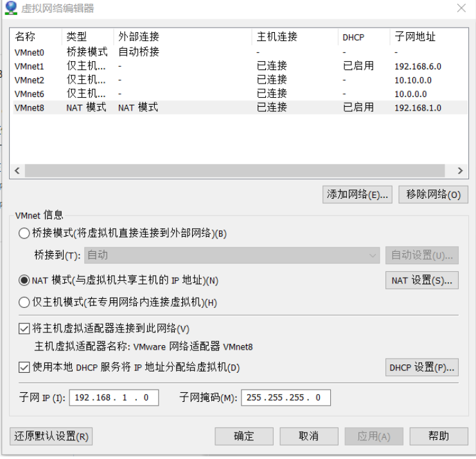
Task: Confirm with the 确定 button
Action: pyautogui.click(x=244, y=437)
